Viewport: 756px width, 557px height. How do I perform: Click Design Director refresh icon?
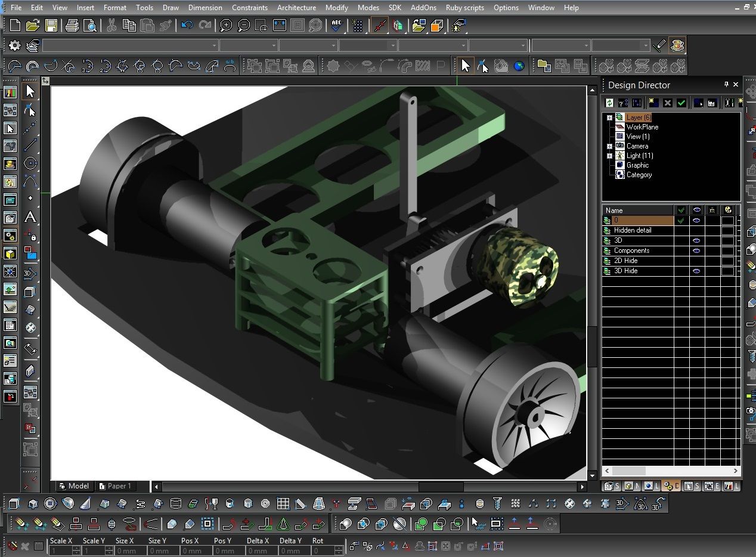(609, 103)
